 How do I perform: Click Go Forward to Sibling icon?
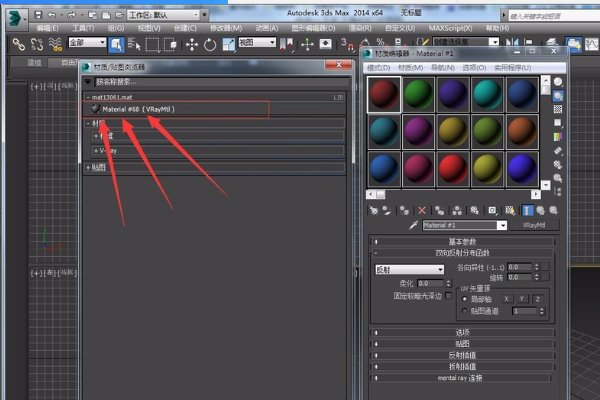pos(553,210)
